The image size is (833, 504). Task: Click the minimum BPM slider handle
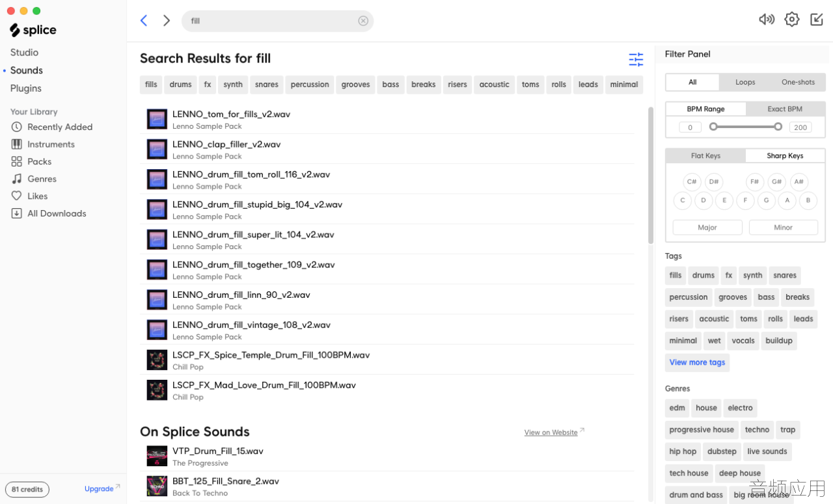(x=713, y=127)
